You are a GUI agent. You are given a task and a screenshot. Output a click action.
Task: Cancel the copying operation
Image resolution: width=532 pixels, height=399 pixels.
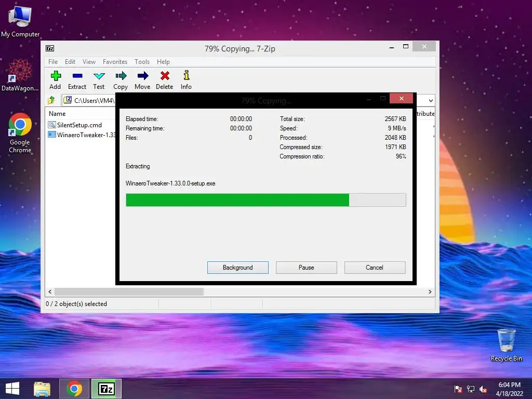pyautogui.click(x=375, y=268)
